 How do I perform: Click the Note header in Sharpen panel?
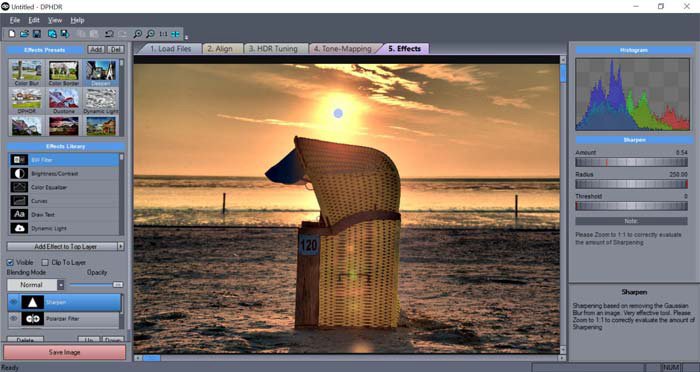[631, 221]
